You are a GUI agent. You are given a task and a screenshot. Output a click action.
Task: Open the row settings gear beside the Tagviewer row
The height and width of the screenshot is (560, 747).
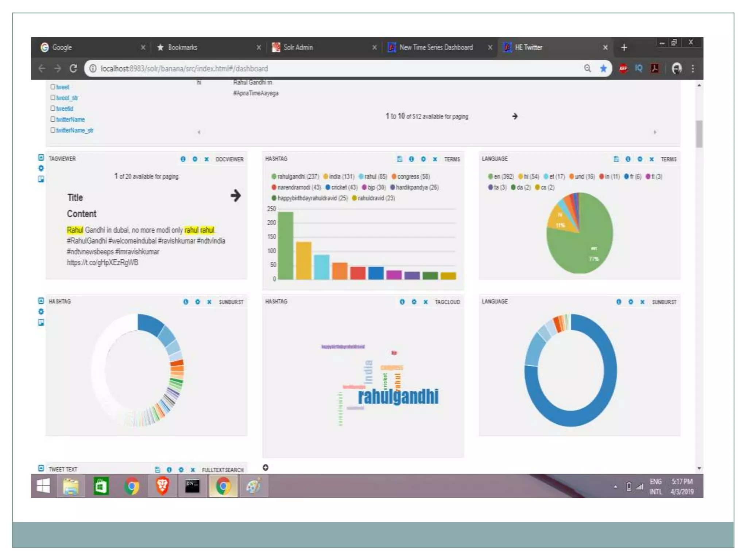41,168
